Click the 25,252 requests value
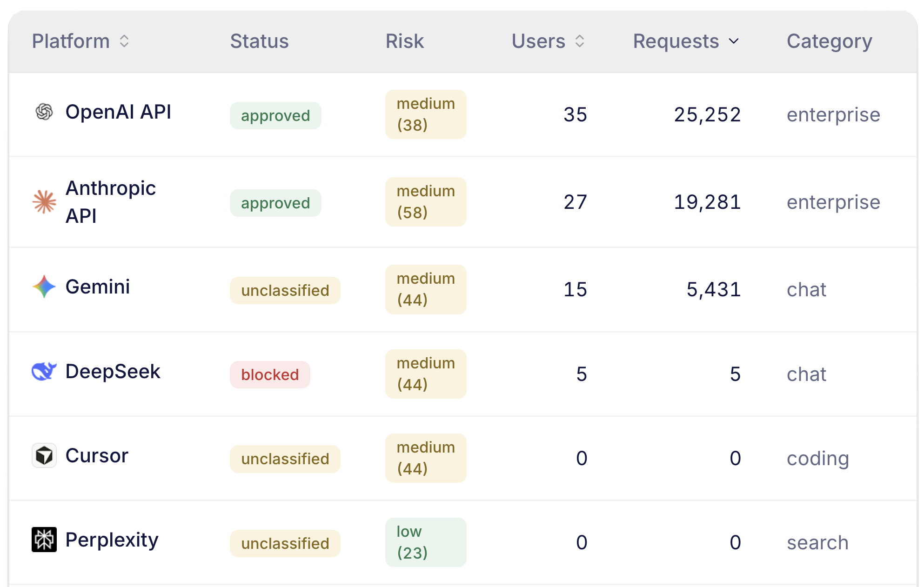Screen dimensions: 924x587 [x=707, y=114]
